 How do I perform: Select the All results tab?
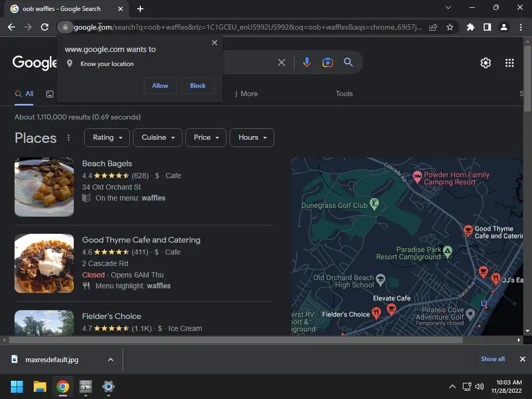coord(24,94)
